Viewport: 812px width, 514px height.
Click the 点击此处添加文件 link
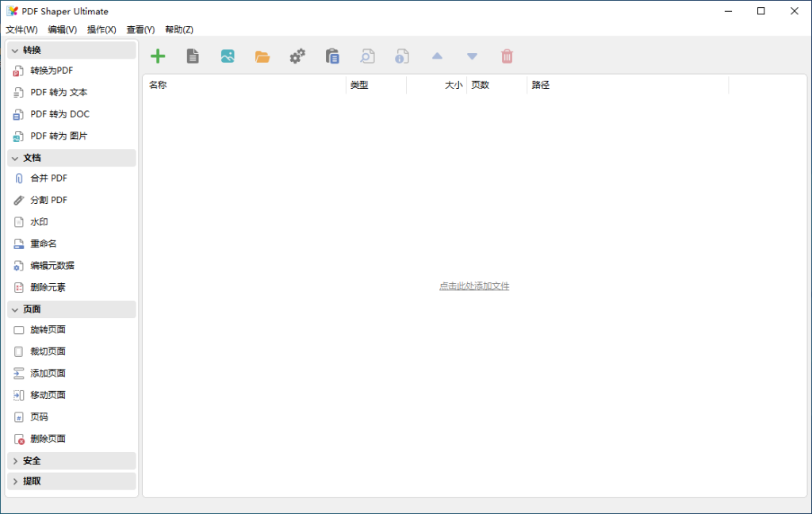pos(474,286)
